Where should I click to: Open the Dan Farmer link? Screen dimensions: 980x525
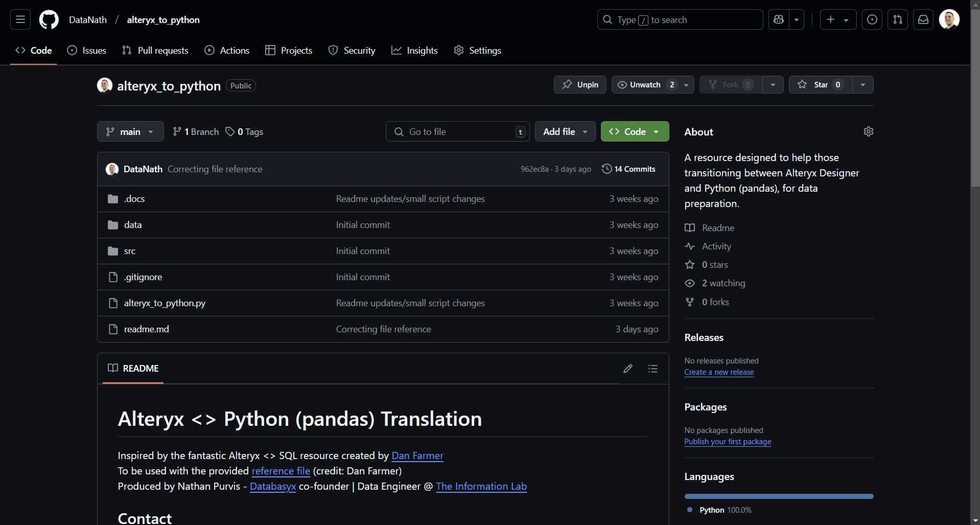[x=417, y=455]
